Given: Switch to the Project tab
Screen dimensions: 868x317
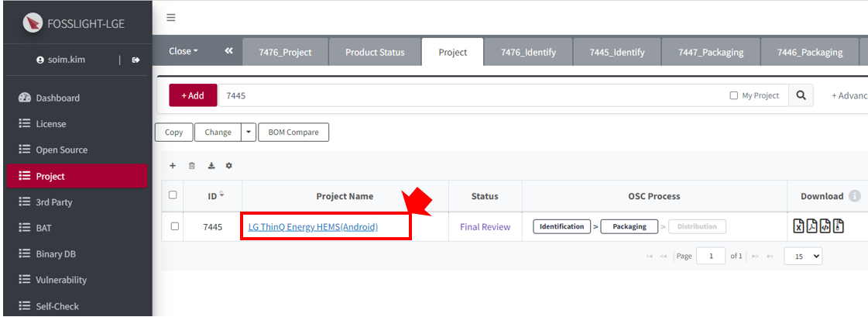Looking at the screenshot, I should 453,52.
